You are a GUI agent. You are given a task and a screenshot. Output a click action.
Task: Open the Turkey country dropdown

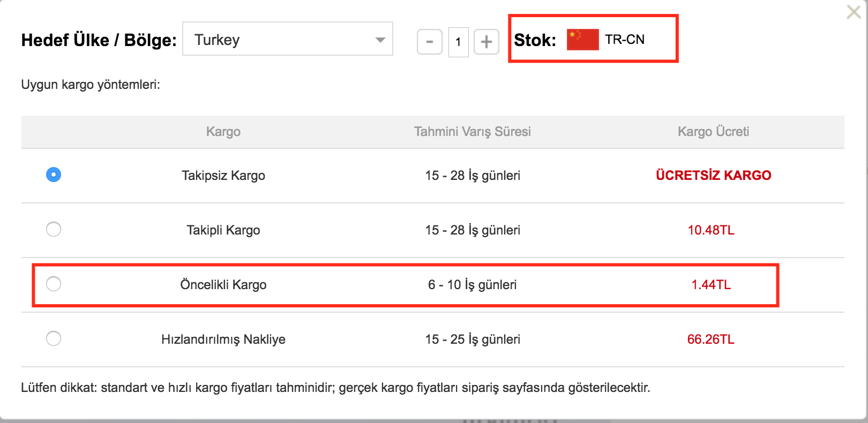pos(288,39)
